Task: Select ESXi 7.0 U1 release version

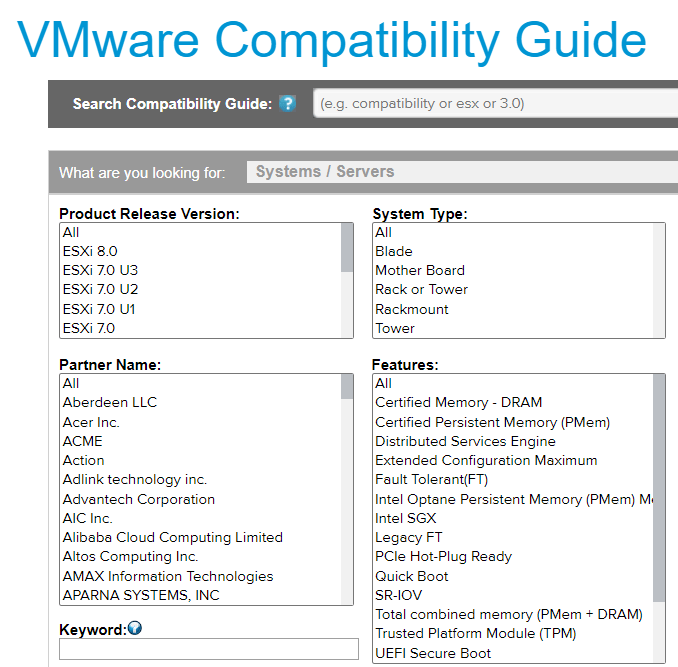Action: click(200, 309)
